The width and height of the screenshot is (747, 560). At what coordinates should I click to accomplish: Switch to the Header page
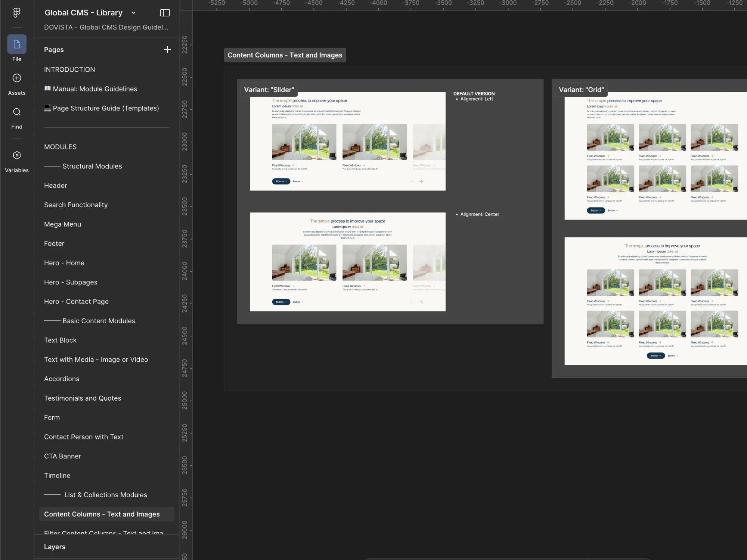[56, 186]
